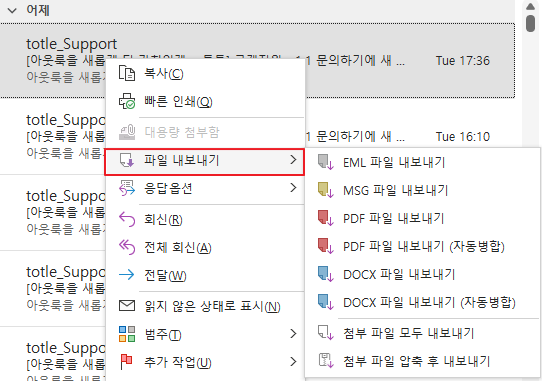Viewport: 542px width, 381px height.
Task: Click the Quick Print (빠른 인쇄) printer icon
Action: (127, 101)
